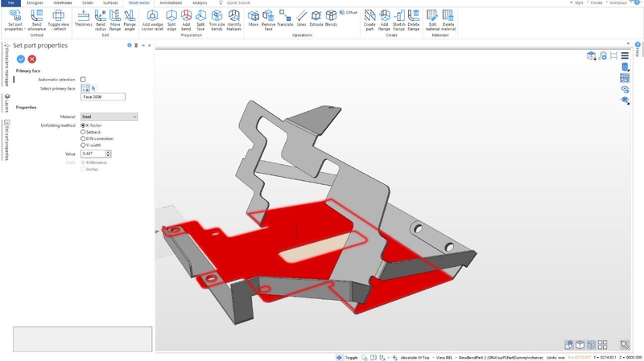Cancel with the red X button
644x361 pixels.
pos(32,59)
